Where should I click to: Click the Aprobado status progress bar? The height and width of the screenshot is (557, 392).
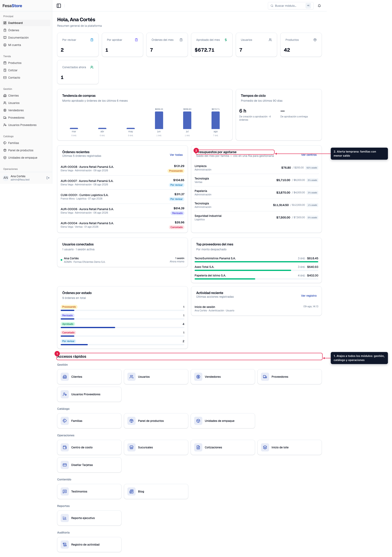click(122, 328)
